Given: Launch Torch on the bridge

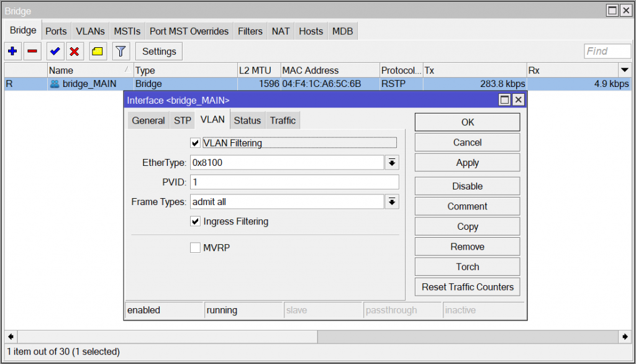Looking at the screenshot, I should [467, 266].
